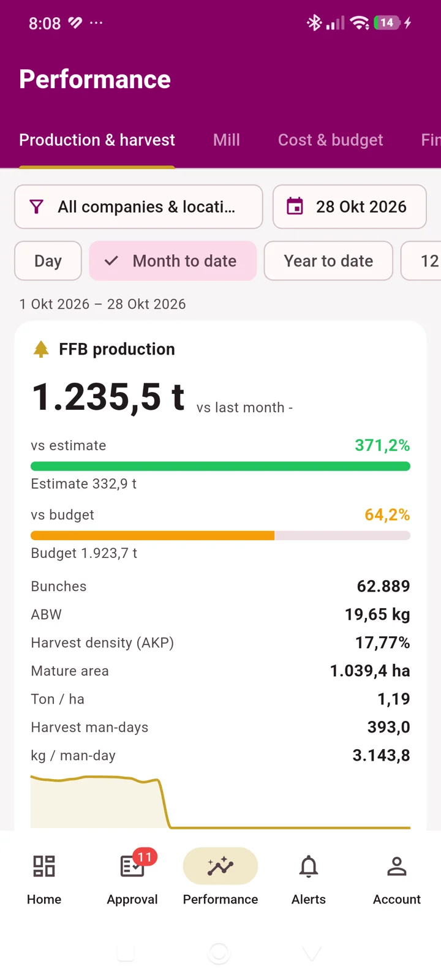Open the Home tab icon

[44, 866]
